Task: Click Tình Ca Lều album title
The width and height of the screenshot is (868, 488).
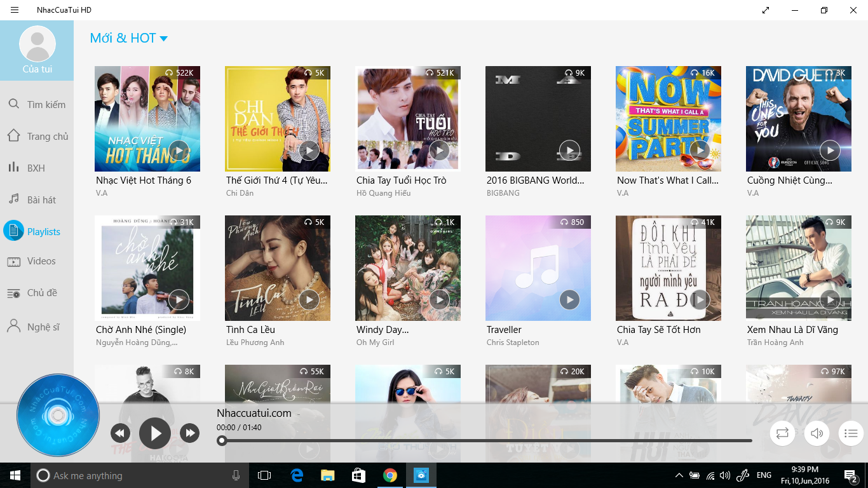Action: click(x=250, y=330)
